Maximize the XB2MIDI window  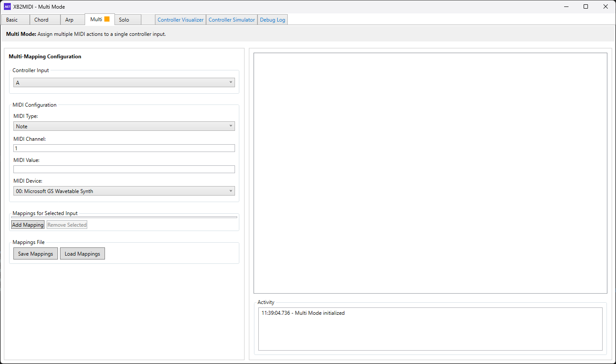(586, 6)
